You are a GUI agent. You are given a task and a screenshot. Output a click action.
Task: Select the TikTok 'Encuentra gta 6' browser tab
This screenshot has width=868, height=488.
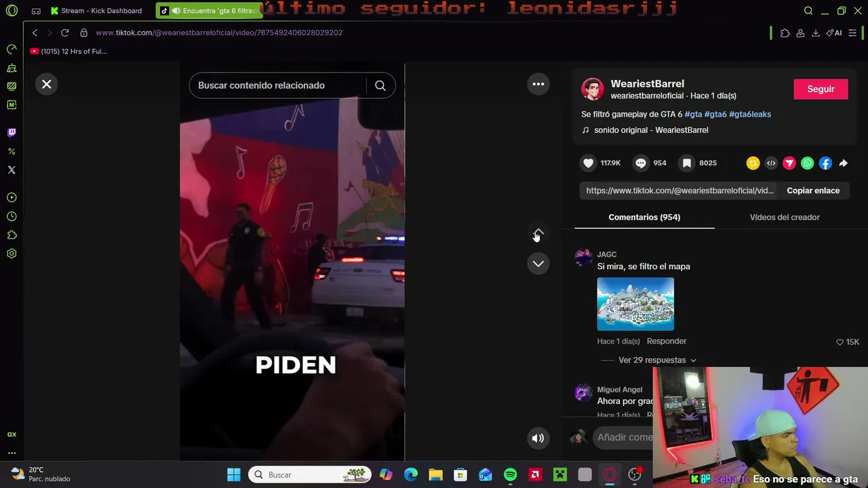click(x=210, y=11)
